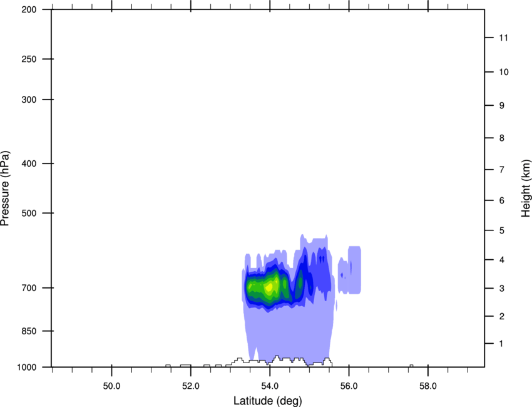Click the 3 km height label
This screenshot has height=407, width=532.
pyautogui.click(x=501, y=289)
